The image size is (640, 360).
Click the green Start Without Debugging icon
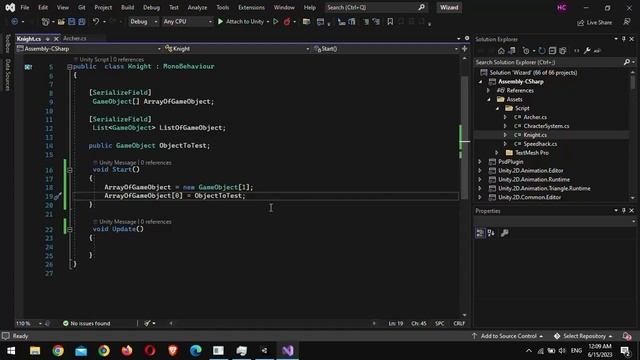coord(276,22)
